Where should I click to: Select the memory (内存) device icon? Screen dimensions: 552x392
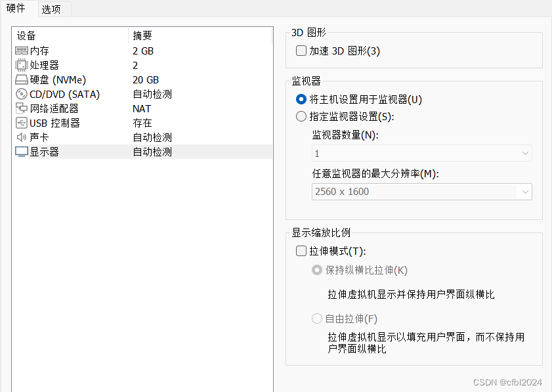(22, 51)
